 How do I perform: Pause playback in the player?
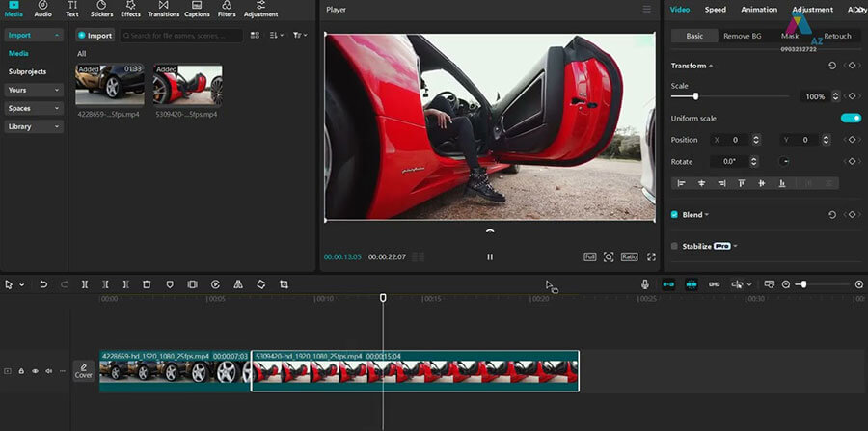tap(489, 256)
